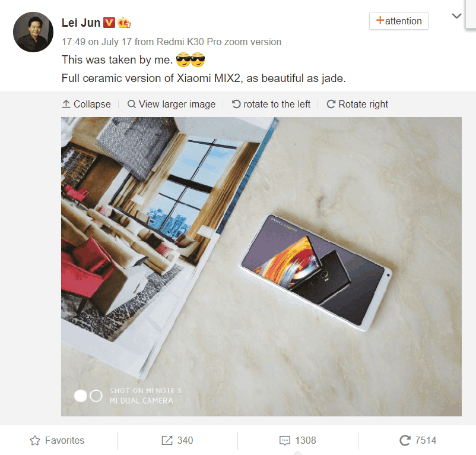Click the Xiaomi MIX2 photo

click(261, 266)
